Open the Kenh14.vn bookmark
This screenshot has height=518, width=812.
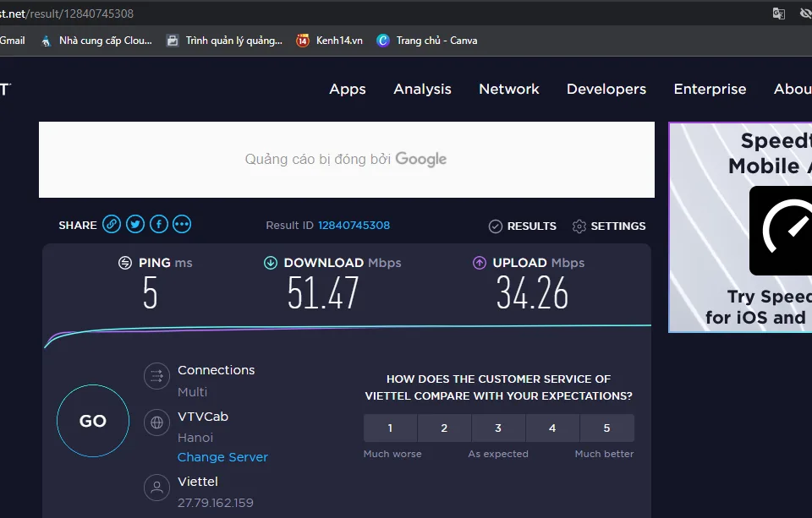coord(329,41)
